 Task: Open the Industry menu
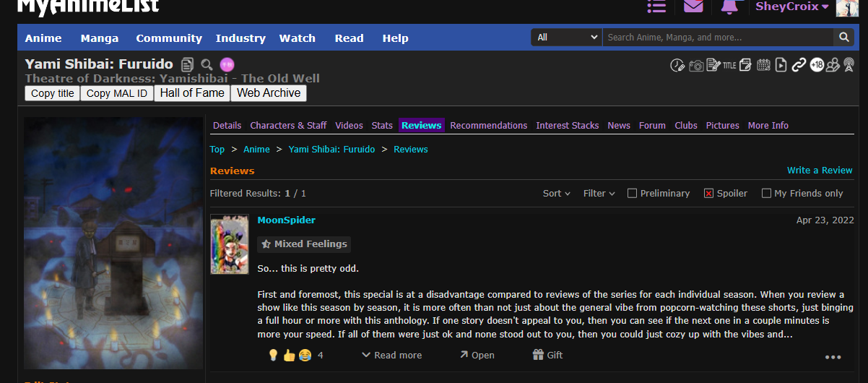(x=240, y=38)
